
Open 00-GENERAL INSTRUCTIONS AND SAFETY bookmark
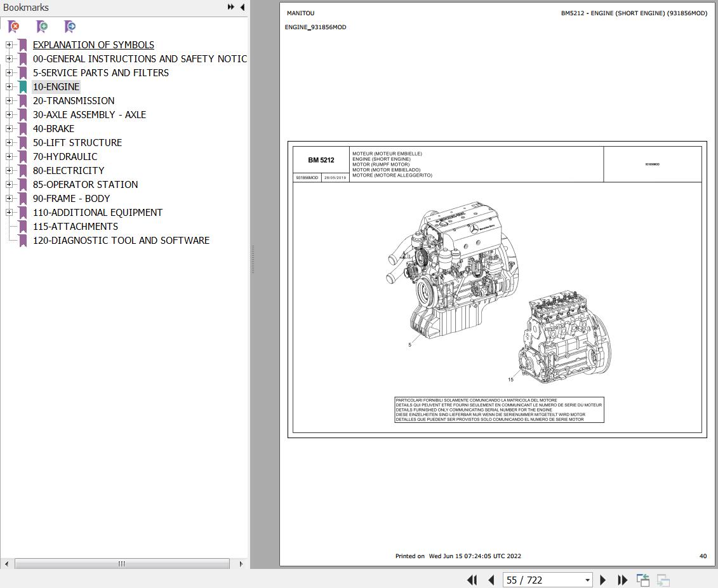140,58
